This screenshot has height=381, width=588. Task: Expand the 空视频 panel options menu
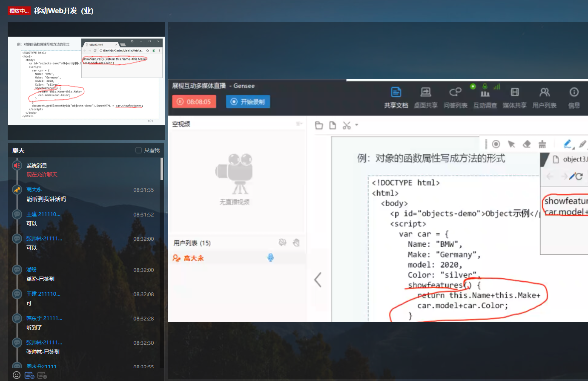(x=299, y=124)
